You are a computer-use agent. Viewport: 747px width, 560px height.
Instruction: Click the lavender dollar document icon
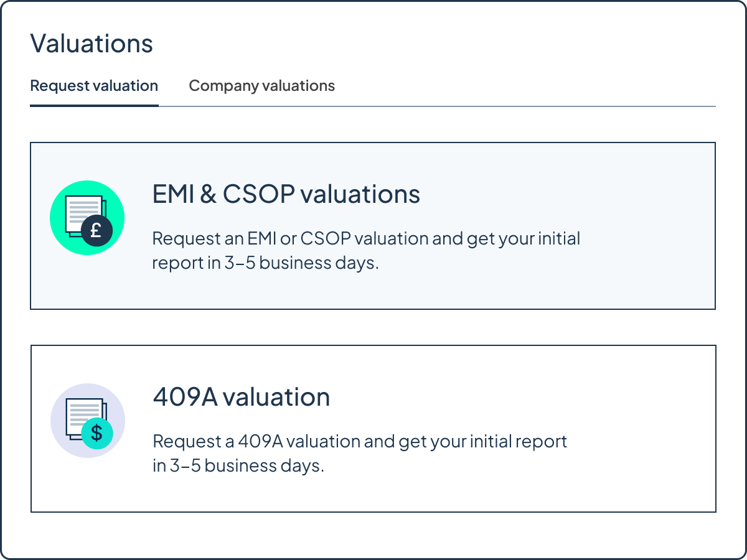(88, 421)
